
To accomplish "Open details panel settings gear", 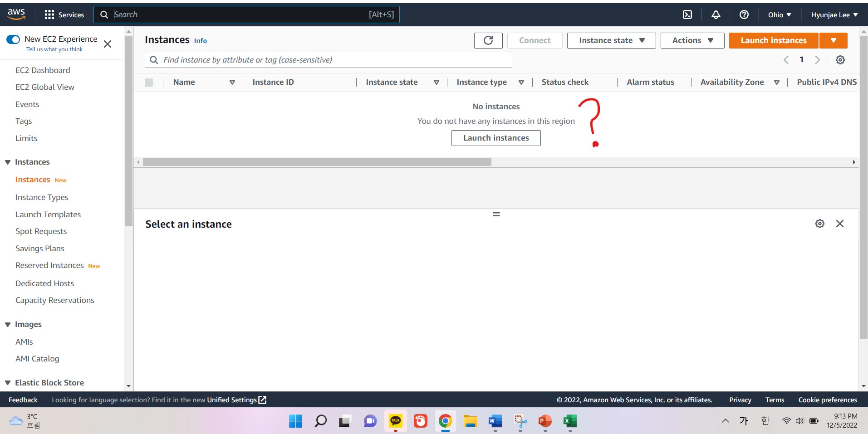I will point(820,224).
